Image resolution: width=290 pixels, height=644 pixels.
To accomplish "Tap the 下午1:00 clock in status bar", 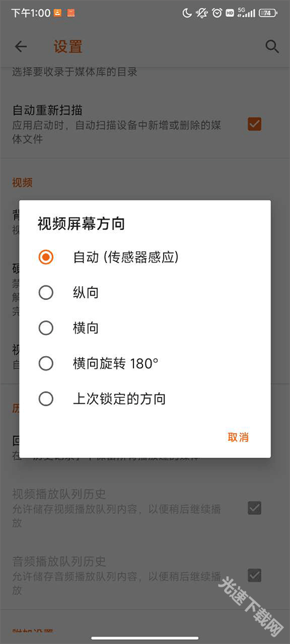I will pos(30,13).
